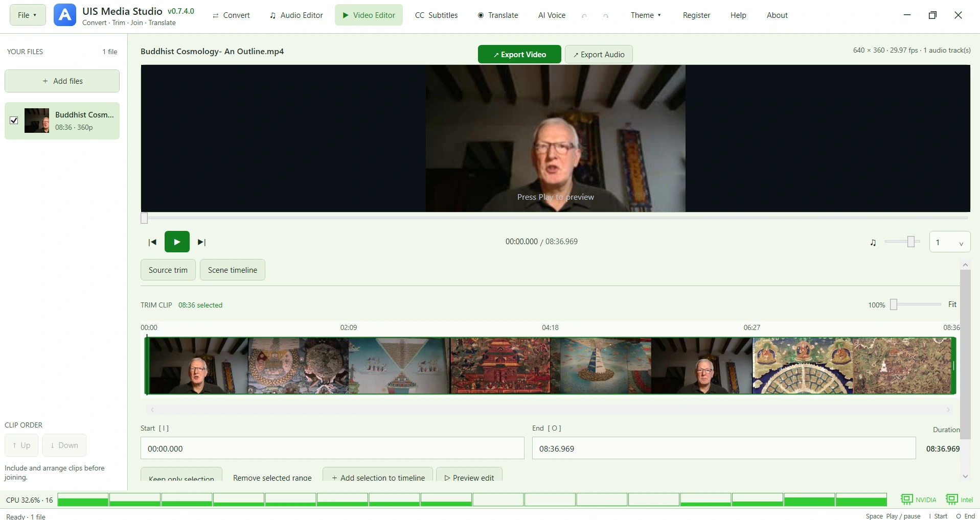Click Remove selected range
This screenshot has height=520, width=980.
tap(272, 477)
